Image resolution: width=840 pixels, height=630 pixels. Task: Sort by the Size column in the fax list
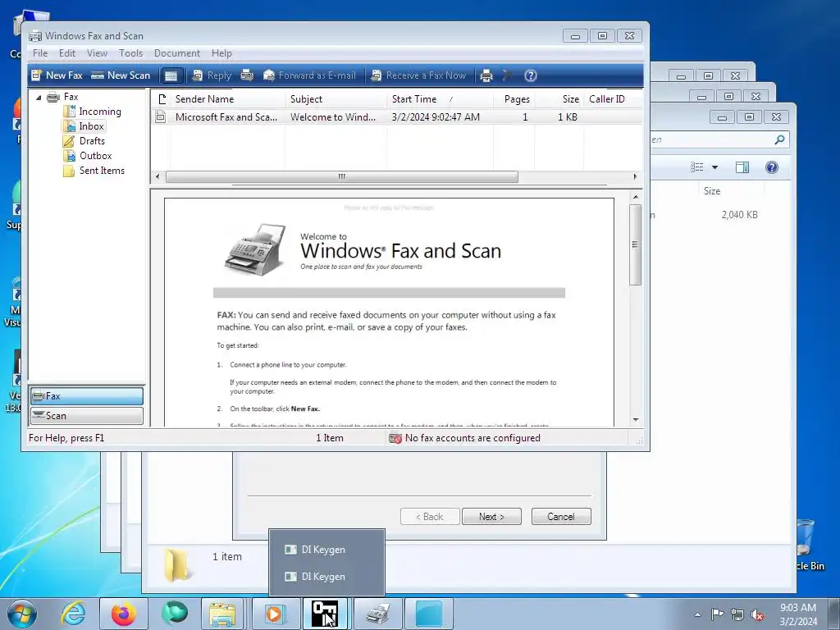tap(559, 99)
